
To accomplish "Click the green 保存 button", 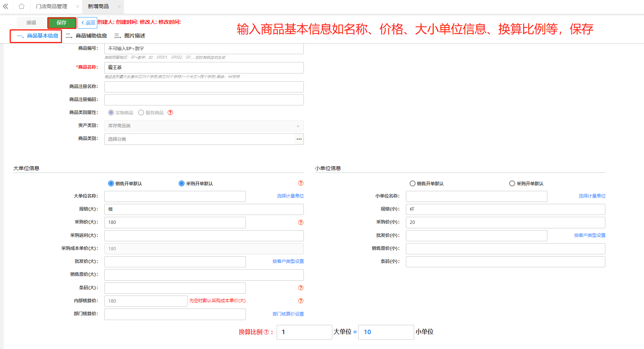I will [62, 23].
